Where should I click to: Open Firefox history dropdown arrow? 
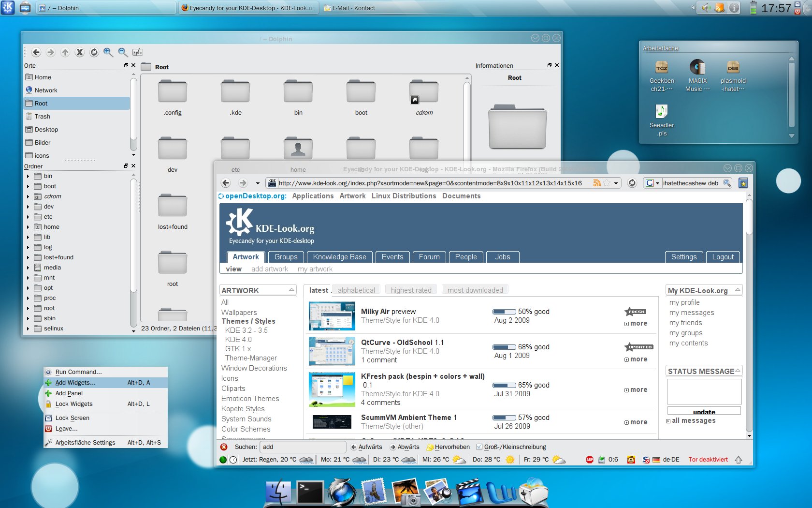(x=258, y=183)
